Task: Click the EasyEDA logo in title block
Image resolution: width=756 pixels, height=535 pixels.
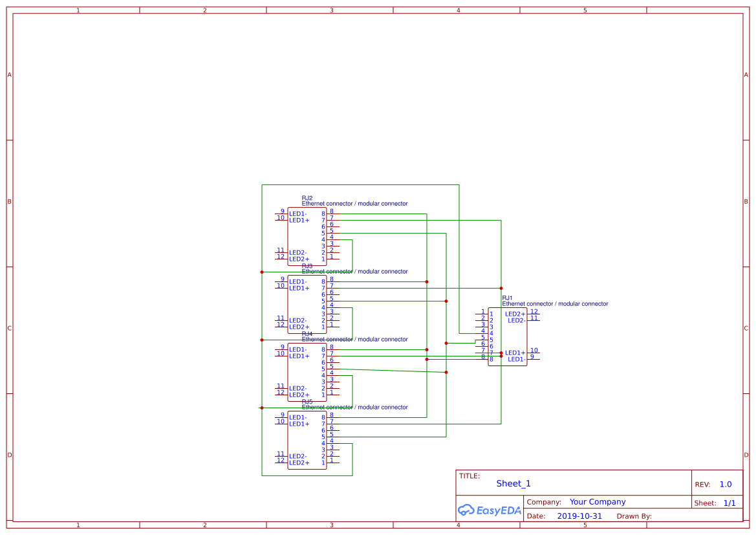Action: coord(489,510)
